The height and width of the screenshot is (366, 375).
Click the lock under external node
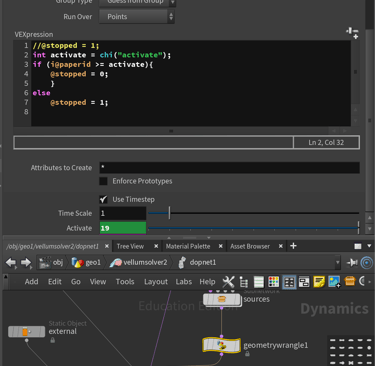click(52, 340)
